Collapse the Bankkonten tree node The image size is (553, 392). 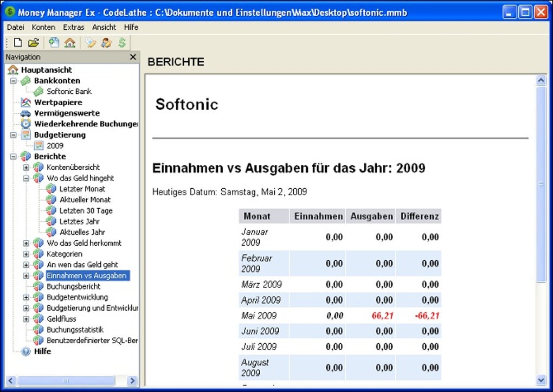tap(14, 81)
